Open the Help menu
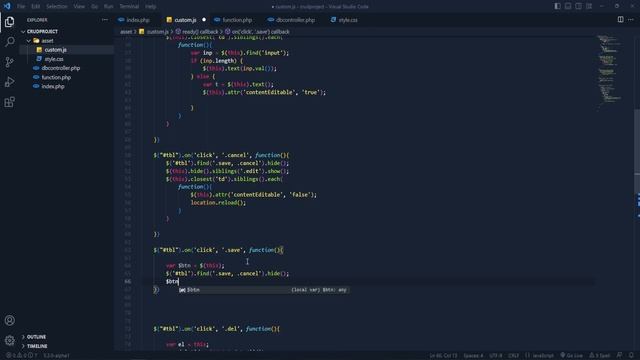Image resolution: width=640 pixels, height=360 pixels. coord(150,7)
